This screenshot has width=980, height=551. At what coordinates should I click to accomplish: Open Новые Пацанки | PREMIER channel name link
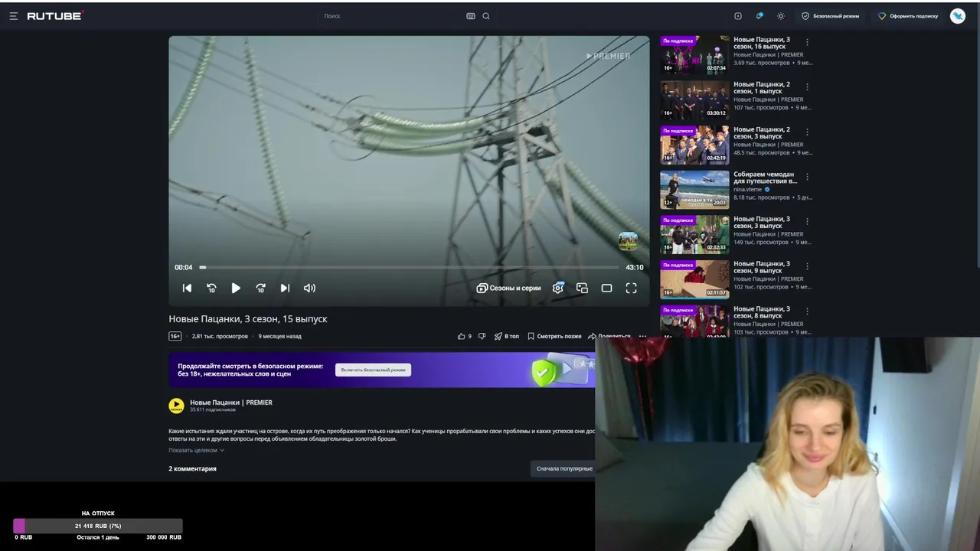coord(231,403)
